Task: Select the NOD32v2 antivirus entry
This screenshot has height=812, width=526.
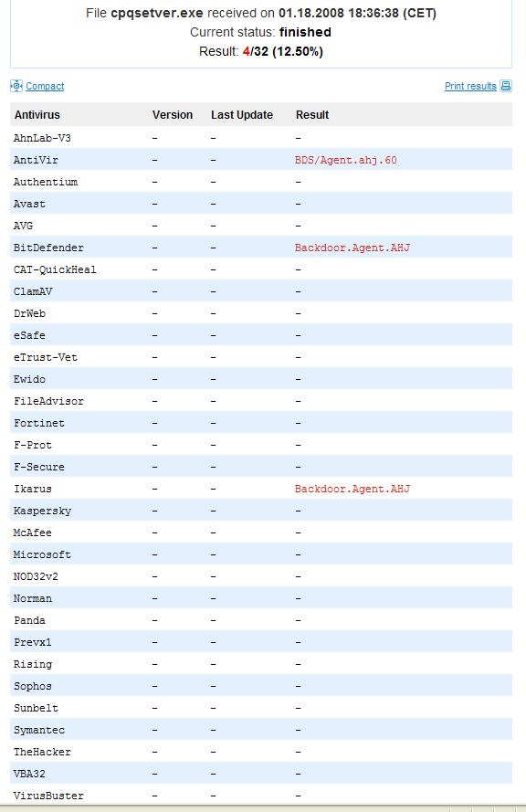Action: [x=36, y=576]
